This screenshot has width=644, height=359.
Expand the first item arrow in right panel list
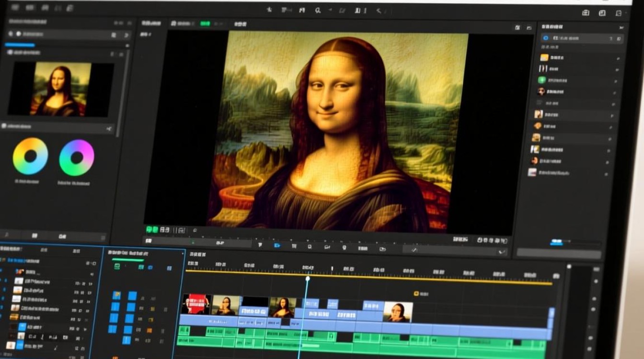click(618, 58)
